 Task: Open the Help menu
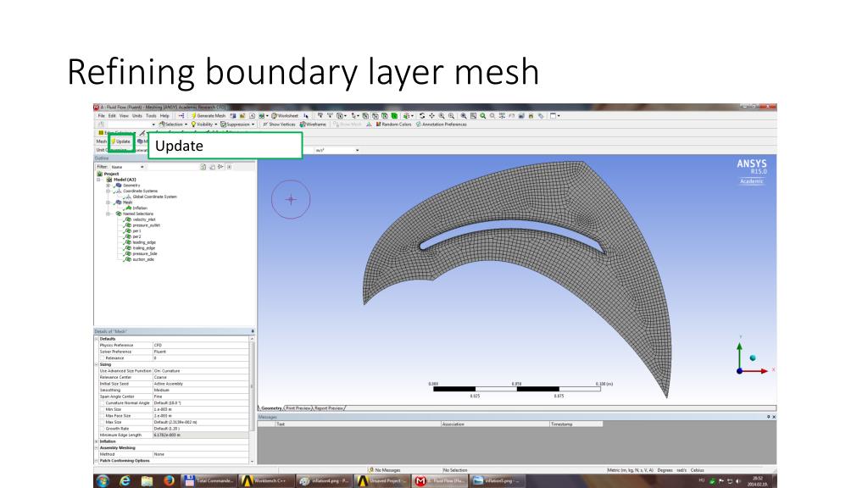tap(164, 115)
